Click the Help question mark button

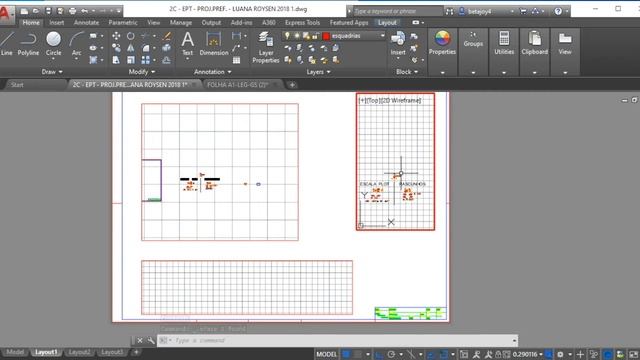click(x=558, y=11)
